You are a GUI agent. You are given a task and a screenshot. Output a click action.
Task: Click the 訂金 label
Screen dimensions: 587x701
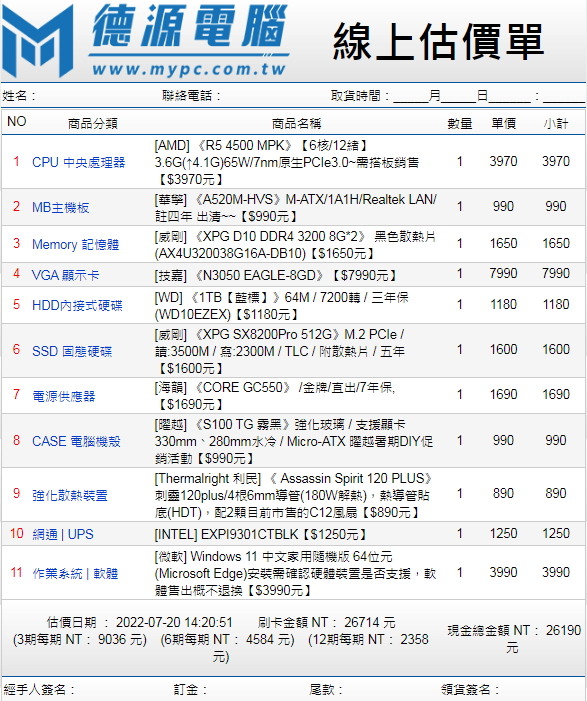(190, 689)
